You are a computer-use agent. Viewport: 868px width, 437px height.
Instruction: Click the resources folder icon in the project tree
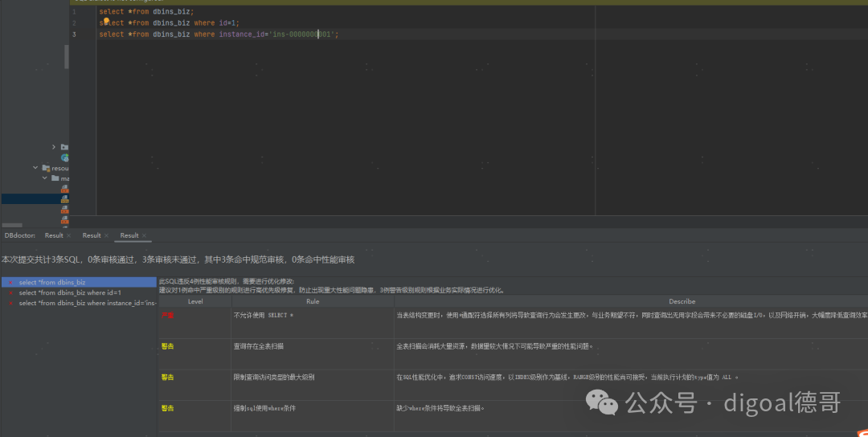point(47,168)
